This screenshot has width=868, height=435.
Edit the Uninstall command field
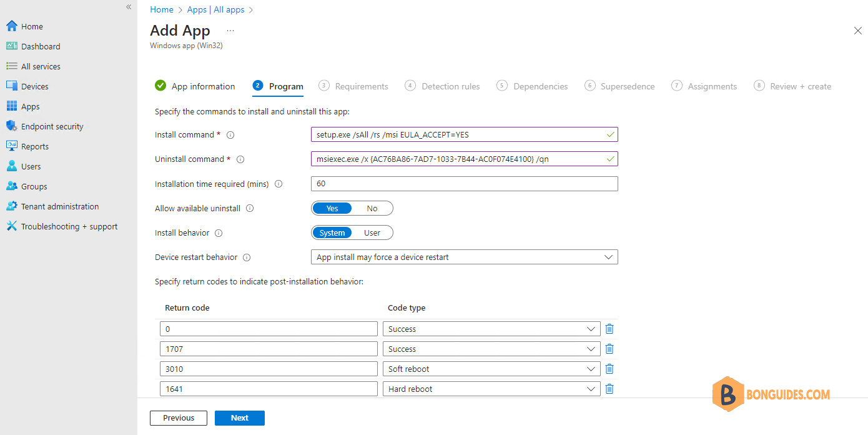(x=464, y=159)
